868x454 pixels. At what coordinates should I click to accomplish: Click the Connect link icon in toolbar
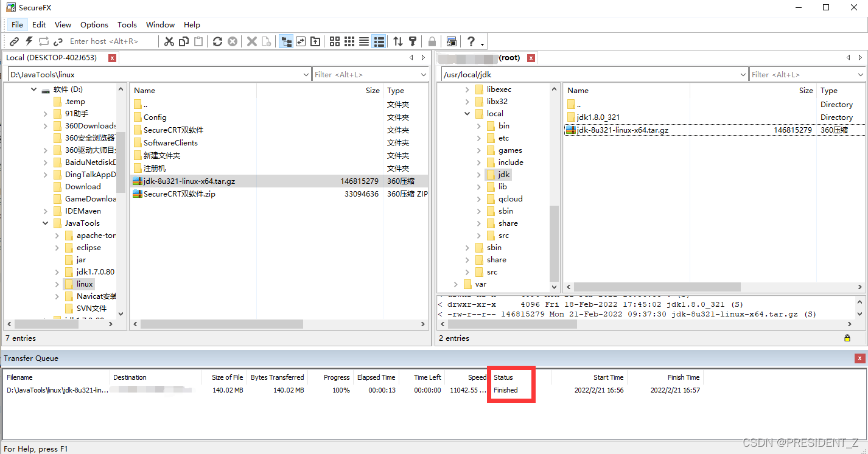point(15,41)
